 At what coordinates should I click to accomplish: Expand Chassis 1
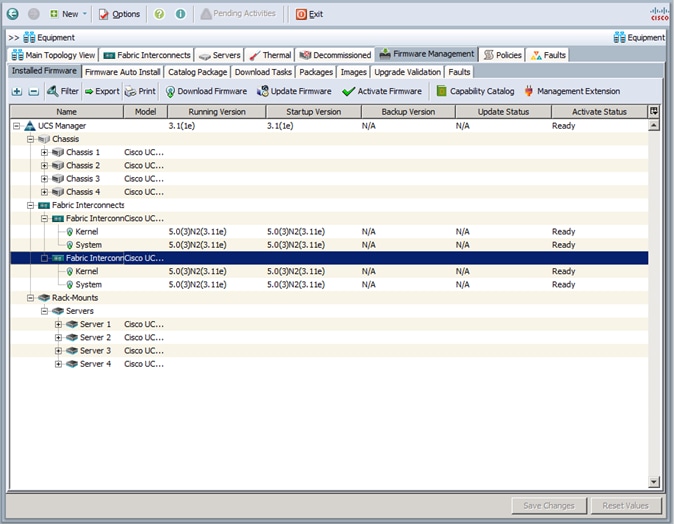[44, 152]
